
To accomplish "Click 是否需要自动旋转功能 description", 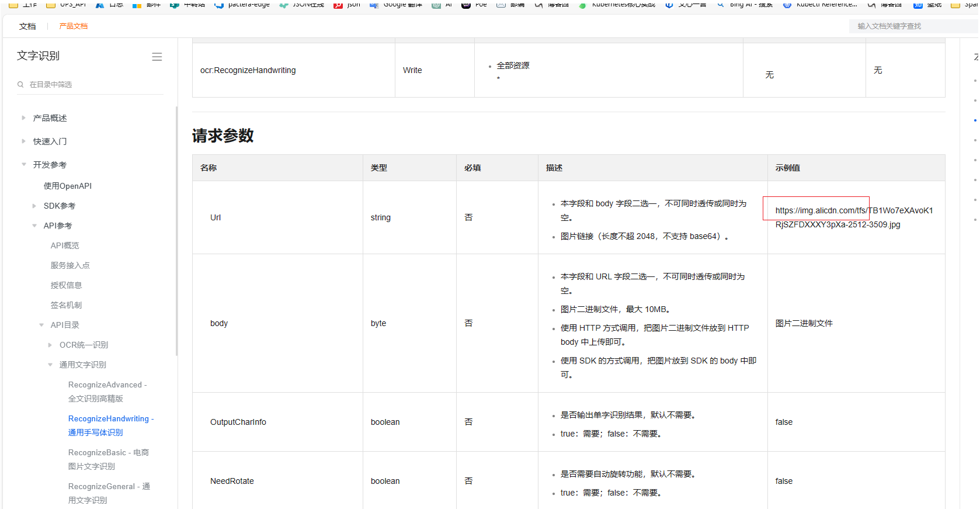I will click(628, 474).
